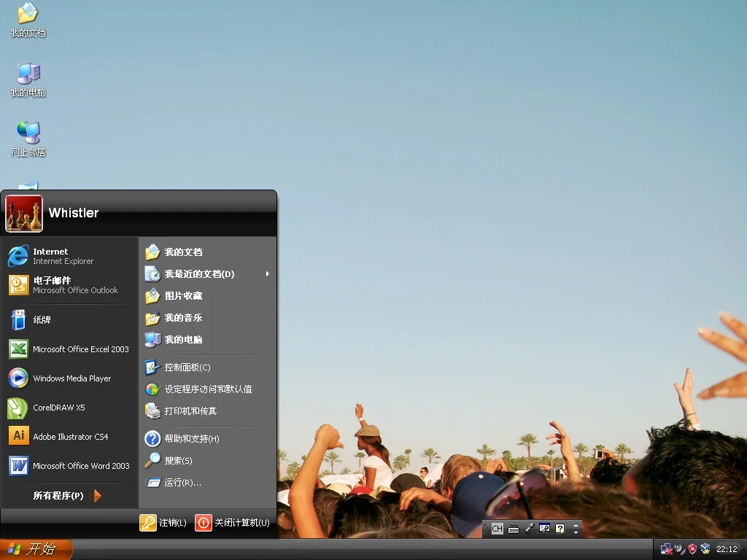Click the VirtualBox cube tray icon

click(705, 549)
